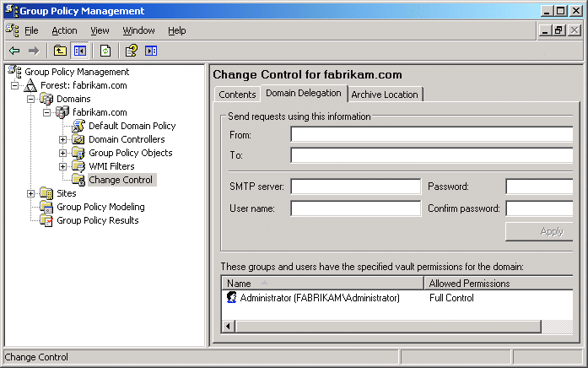The width and height of the screenshot is (588, 368).
Task: Click the Administrator user icon in permissions list
Action: point(232,297)
